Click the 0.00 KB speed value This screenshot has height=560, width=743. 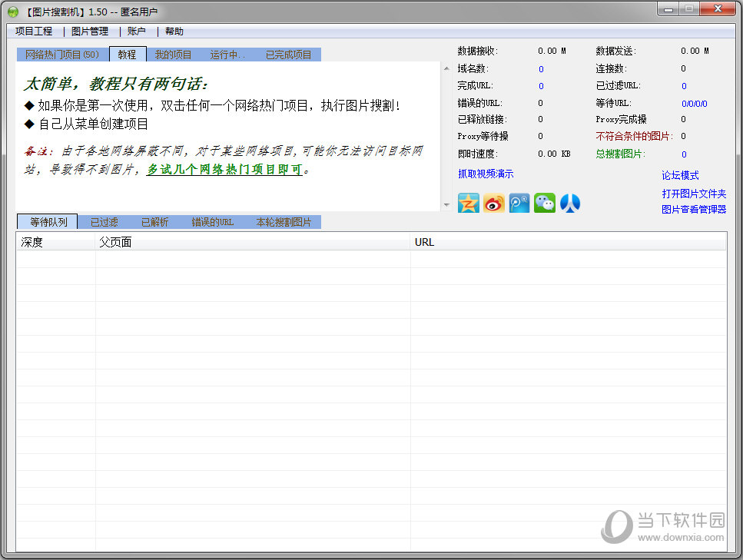pos(554,154)
